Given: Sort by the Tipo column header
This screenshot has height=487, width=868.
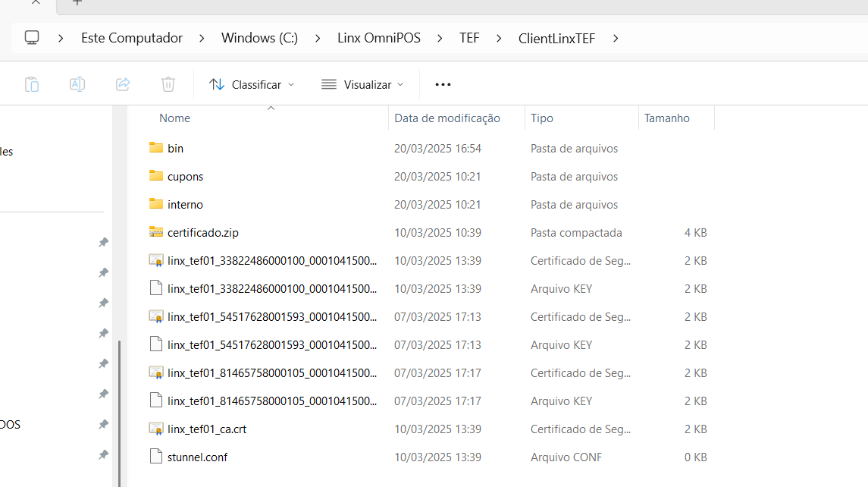Looking at the screenshot, I should click(542, 118).
